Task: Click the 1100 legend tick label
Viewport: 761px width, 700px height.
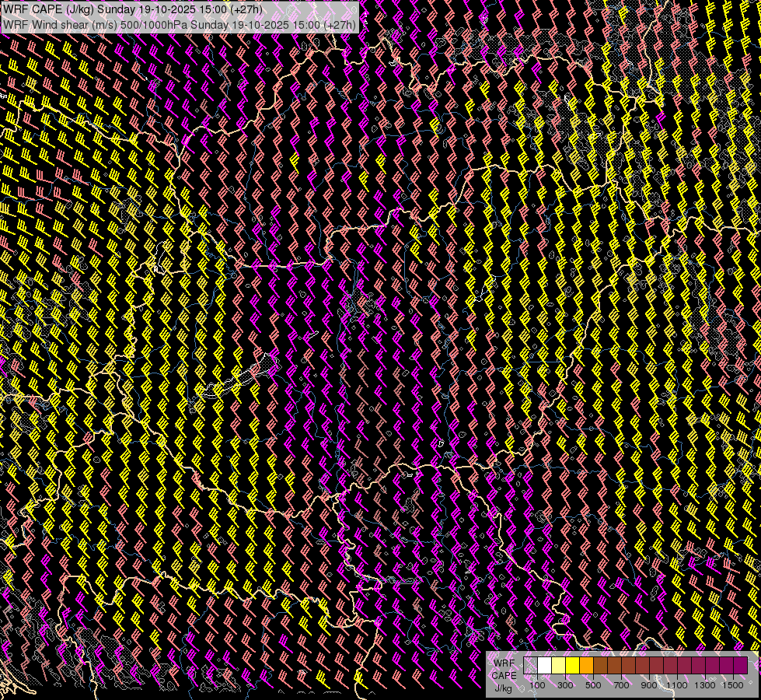Action: (x=677, y=685)
